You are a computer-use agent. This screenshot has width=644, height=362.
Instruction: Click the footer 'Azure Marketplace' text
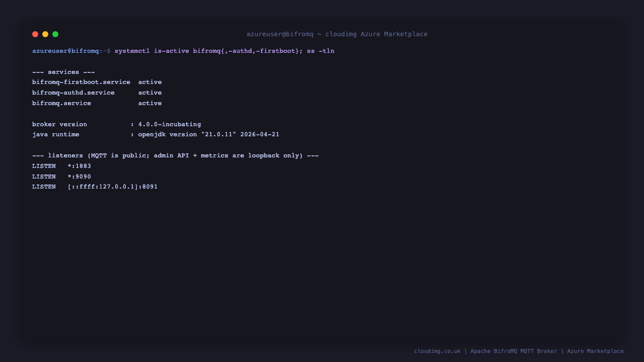point(595,351)
